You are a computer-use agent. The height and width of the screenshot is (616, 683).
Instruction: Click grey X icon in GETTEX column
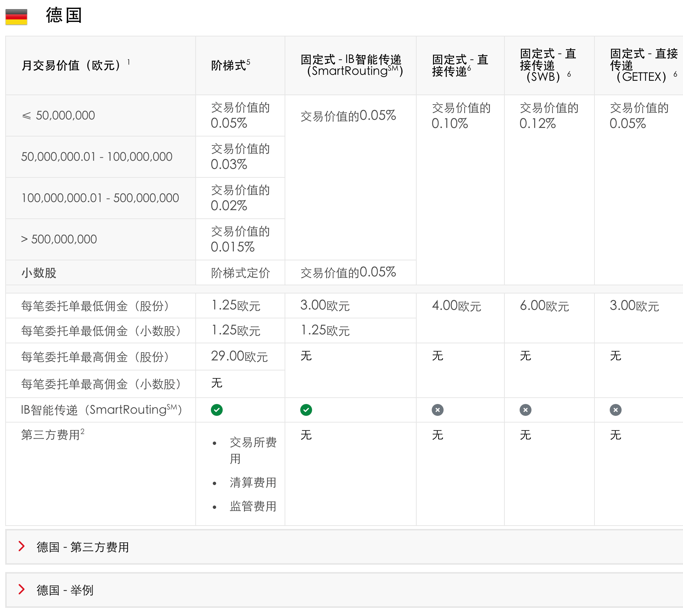615,410
